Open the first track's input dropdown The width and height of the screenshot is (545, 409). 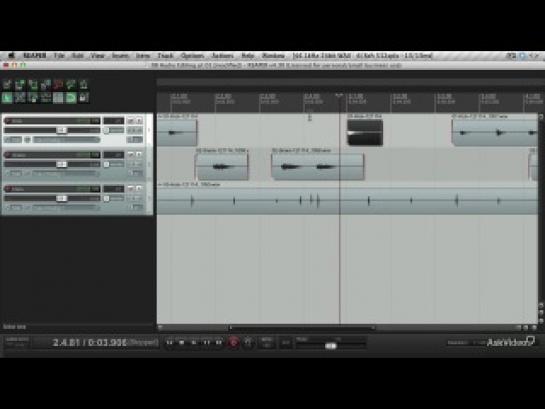[x=67, y=140]
